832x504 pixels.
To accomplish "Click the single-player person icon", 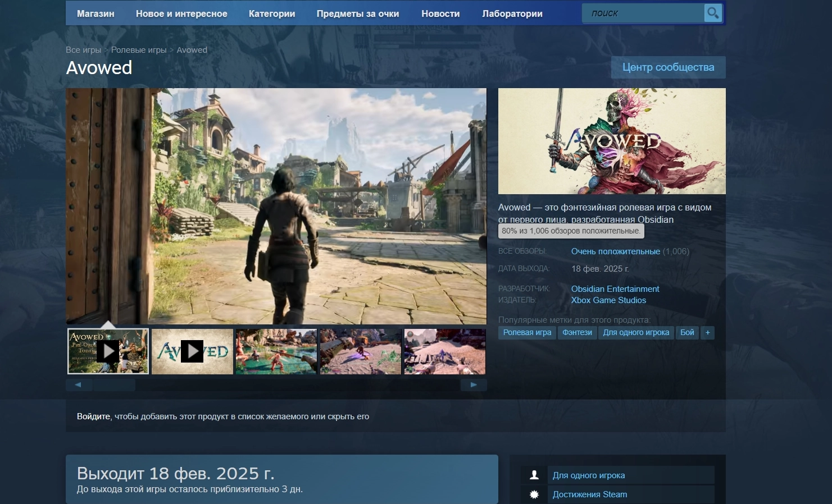I will (534, 475).
